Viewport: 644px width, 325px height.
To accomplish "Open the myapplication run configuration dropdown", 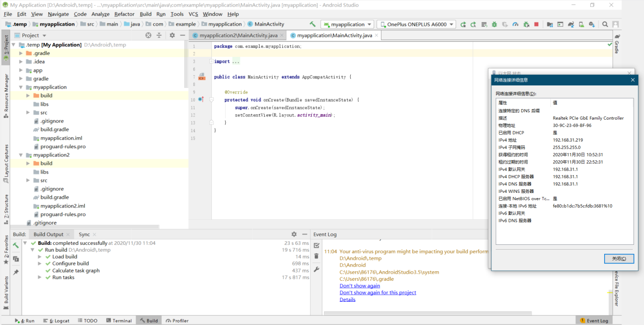I will (347, 24).
